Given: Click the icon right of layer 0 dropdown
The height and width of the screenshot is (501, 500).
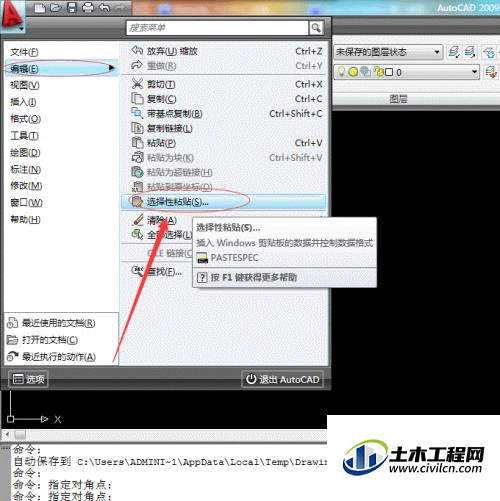Looking at the screenshot, I should tap(491, 72).
